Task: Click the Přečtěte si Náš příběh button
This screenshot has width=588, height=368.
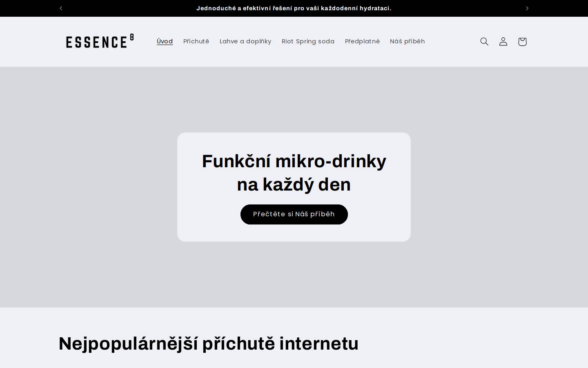Action: click(x=294, y=214)
